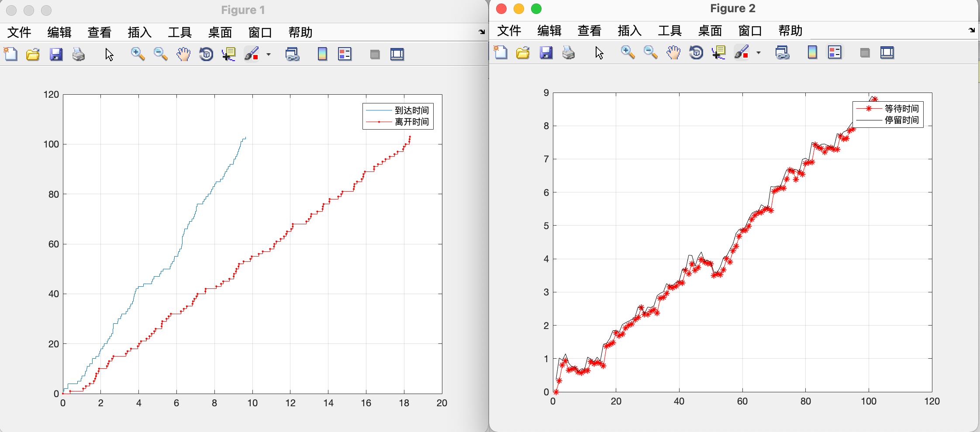
Task: Select Rotate 3D tool in Figure 2
Action: tap(696, 52)
